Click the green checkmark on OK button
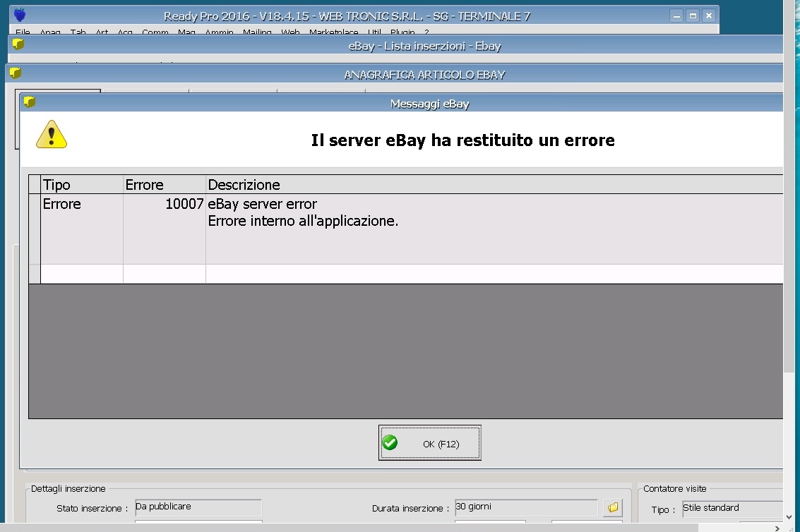Viewport: 800px width, 532px height. point(390,442)
